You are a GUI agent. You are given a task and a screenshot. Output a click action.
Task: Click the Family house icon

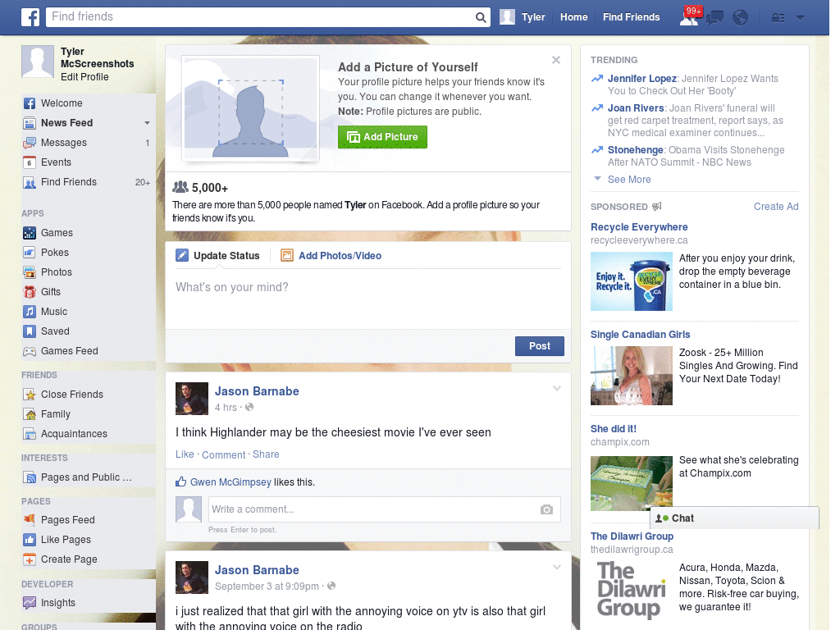click(30, 414)
